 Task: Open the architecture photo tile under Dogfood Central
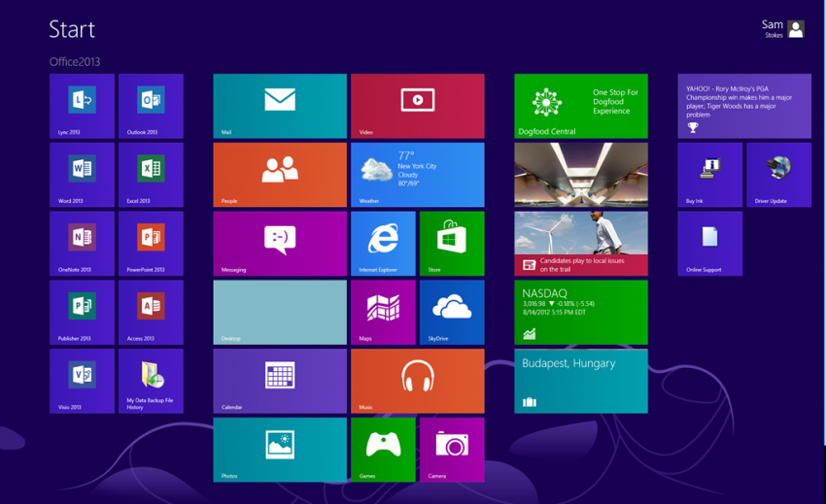pos(581,175)
